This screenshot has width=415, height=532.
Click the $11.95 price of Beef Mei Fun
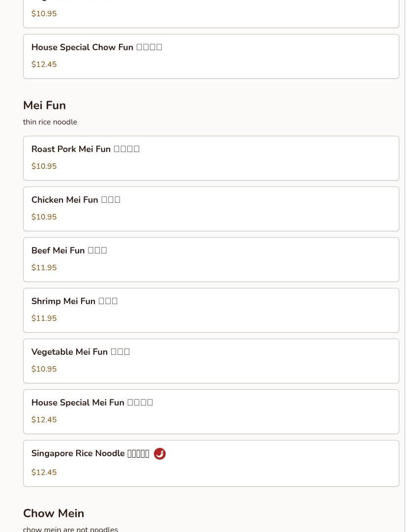(x=44, y=268)
